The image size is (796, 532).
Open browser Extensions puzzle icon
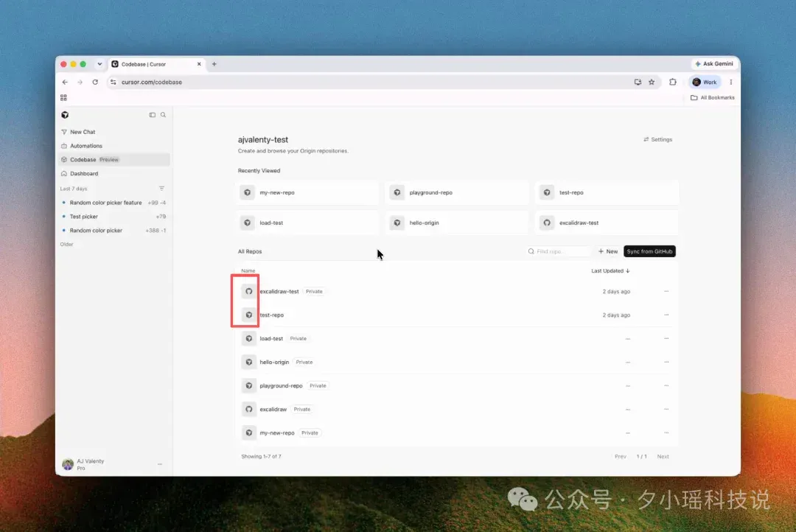(x=673, y=83)
